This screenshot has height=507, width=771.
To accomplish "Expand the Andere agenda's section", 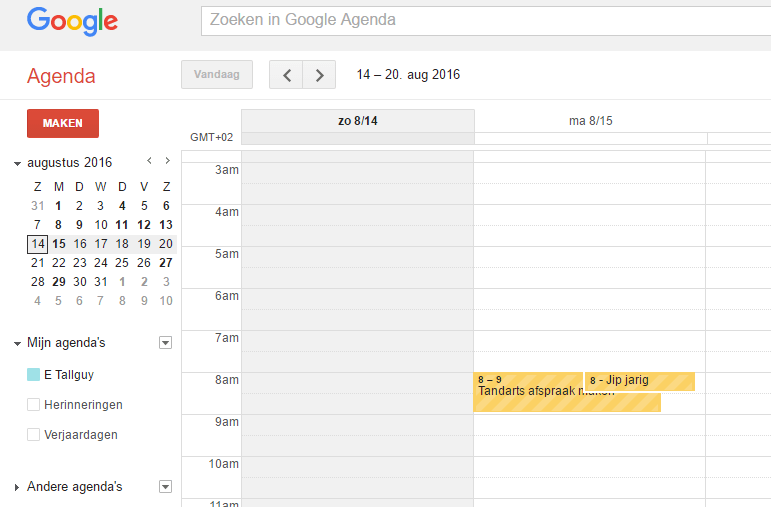I will pyautogui.click(x=17, y=488).
